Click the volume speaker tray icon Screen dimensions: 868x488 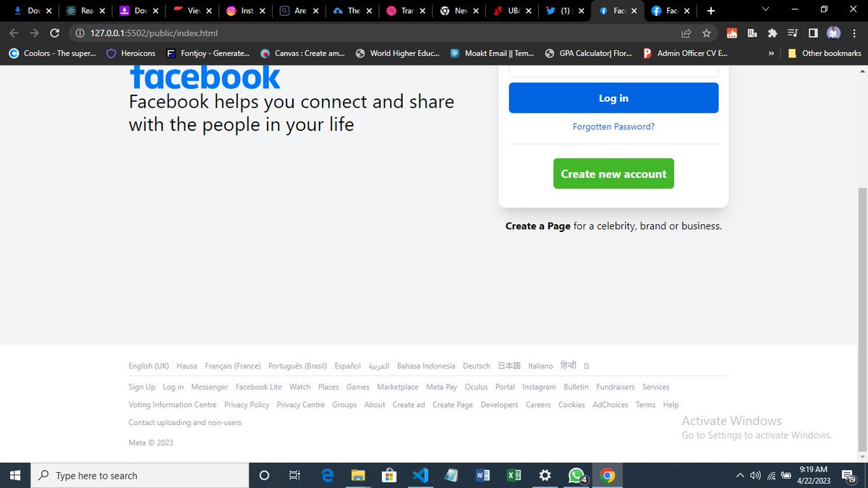click(x=756, y=475)
